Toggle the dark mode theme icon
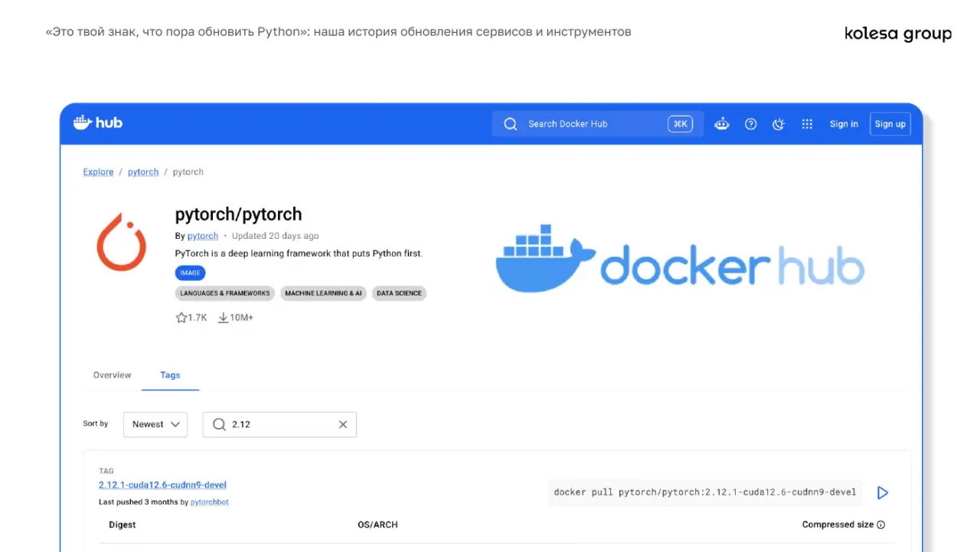The width and height of the screenshot is (980, 552). 779,124
